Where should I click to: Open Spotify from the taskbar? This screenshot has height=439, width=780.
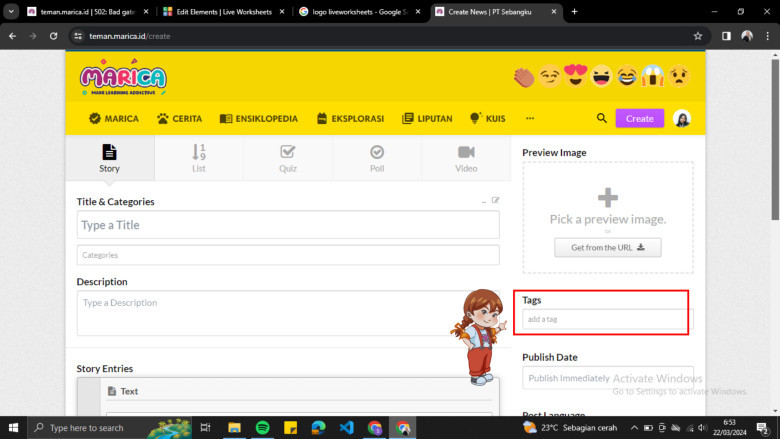point(262,427)
